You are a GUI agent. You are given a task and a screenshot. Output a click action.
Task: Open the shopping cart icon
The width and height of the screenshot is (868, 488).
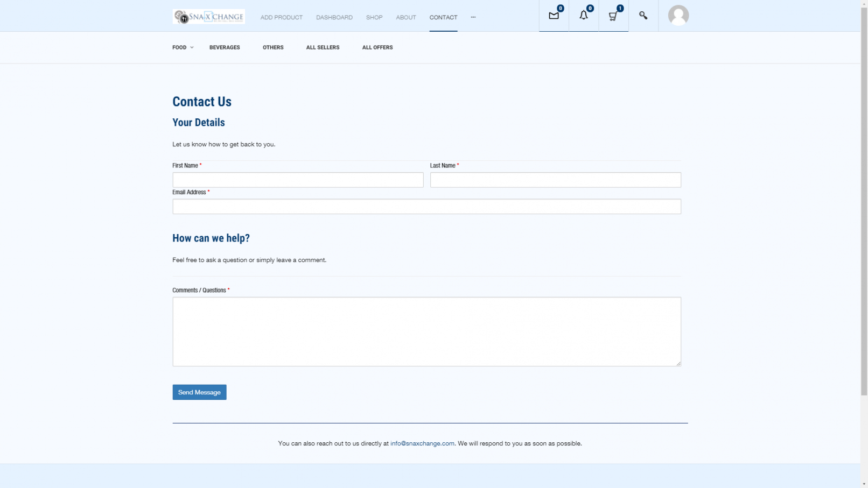click(x=613, y=16)
